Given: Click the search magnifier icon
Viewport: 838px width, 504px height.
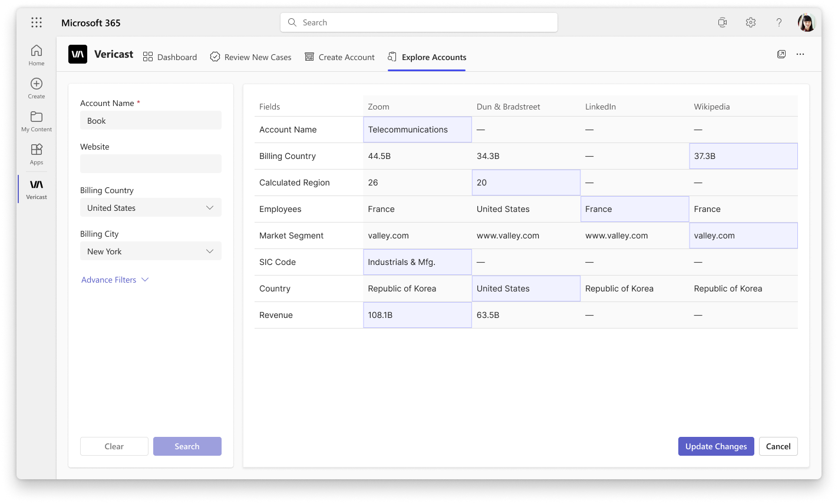Looking at the screenshot, I should [292, 22].
